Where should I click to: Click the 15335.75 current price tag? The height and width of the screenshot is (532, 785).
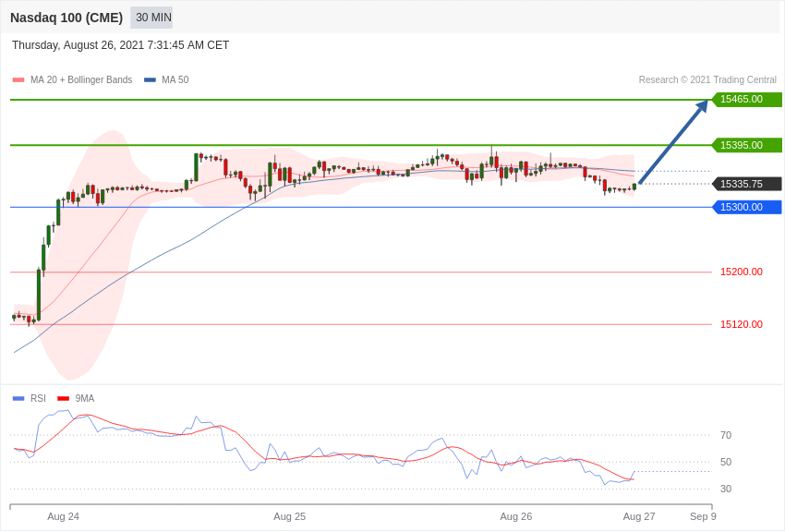tap(746, 184)
